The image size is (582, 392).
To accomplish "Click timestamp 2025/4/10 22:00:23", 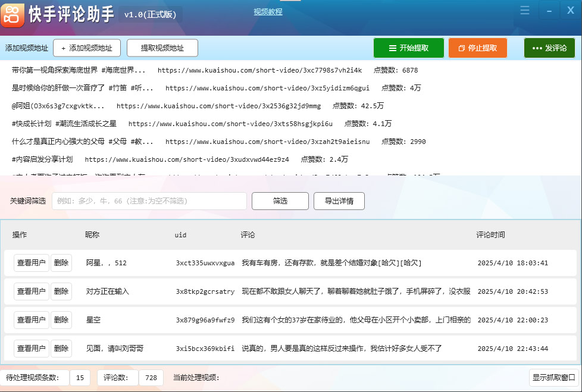I will [x=512, y=320].
